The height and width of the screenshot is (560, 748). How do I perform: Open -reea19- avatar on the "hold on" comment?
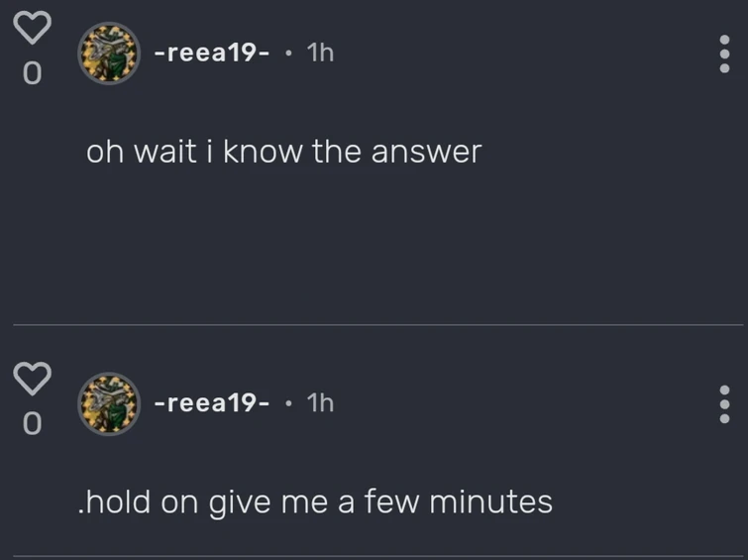(108, 403)
